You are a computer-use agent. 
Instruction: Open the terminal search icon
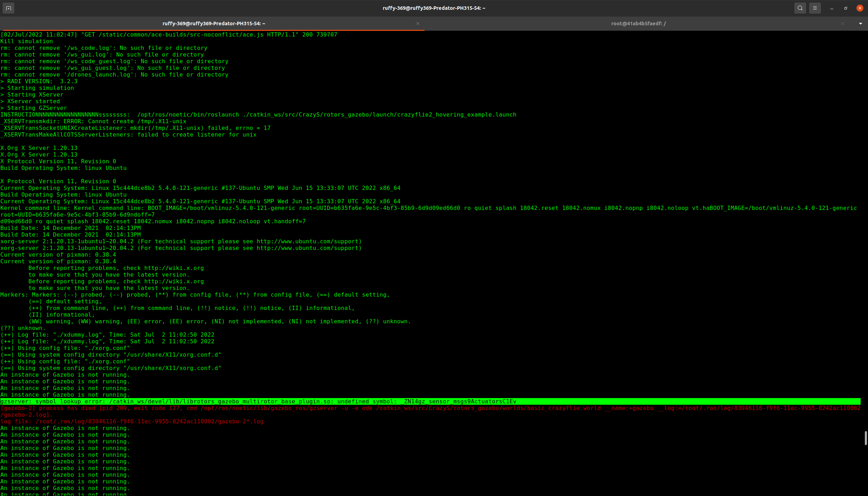click(800, 8)
